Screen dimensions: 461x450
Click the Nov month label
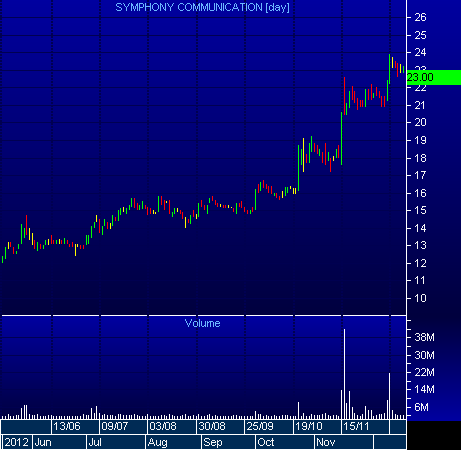click(326, 442)
